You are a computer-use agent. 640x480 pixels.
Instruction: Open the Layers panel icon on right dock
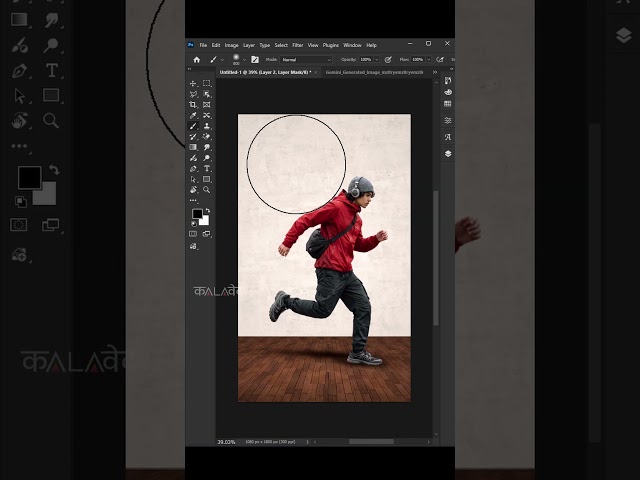(x=448, y=153)
